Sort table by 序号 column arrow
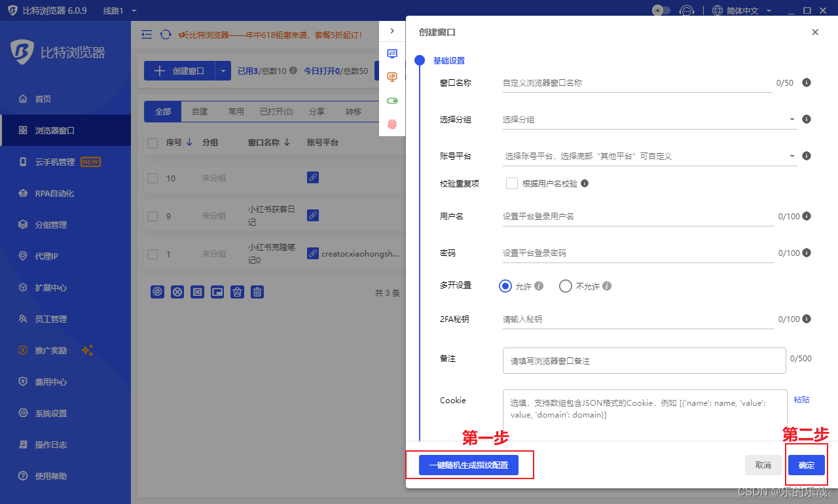The height and width of the screenshot is (504, 838). pyautogui.click(x=189, y=142)
